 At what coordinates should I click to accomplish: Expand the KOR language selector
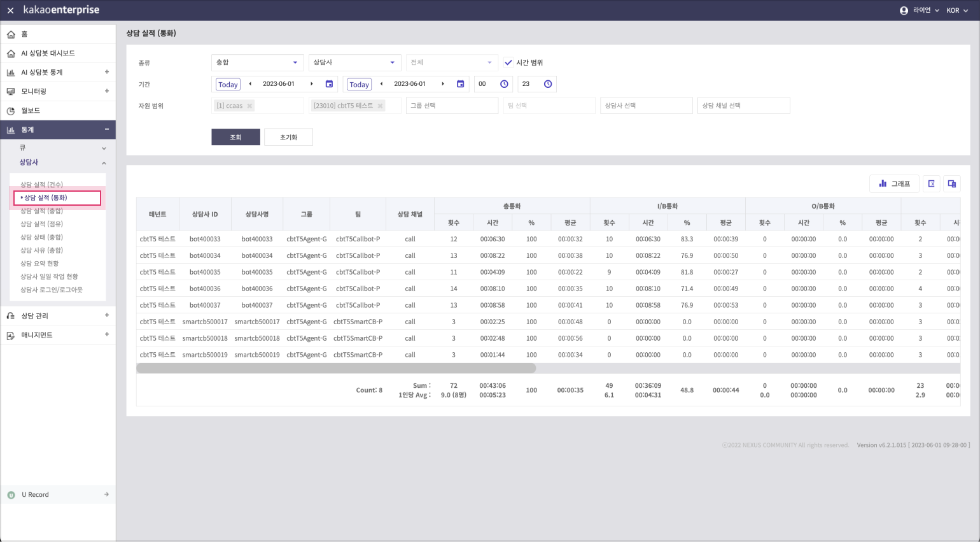(x=956, y=10)
